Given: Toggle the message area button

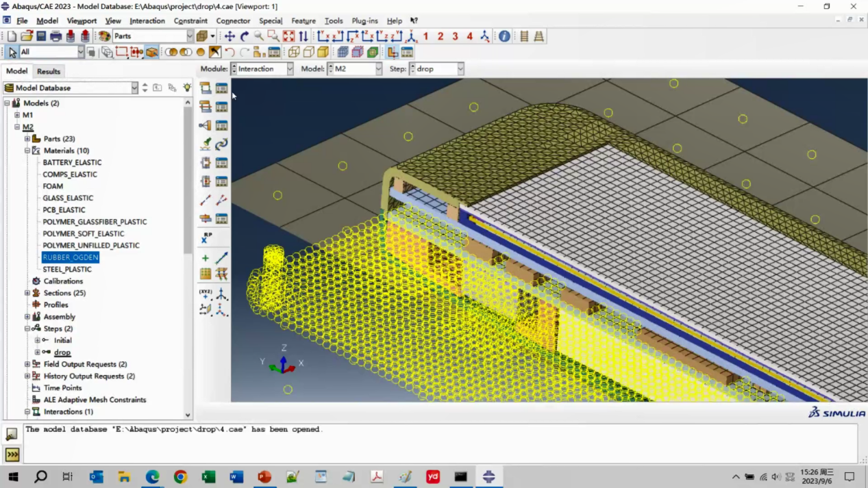Looking at the screenshot, I should (x=12, y=434).
